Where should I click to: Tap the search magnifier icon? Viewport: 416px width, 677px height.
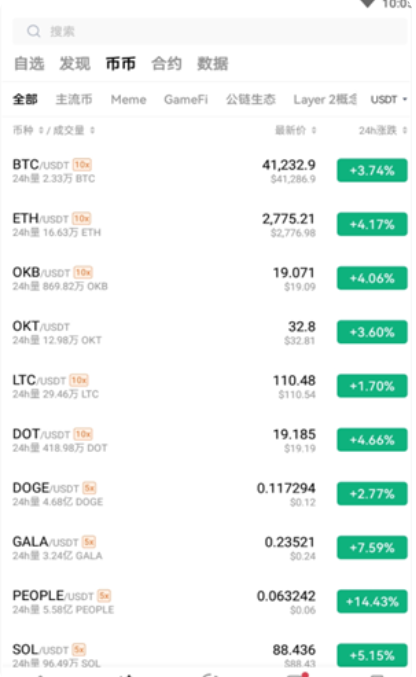tap(34, 31)
